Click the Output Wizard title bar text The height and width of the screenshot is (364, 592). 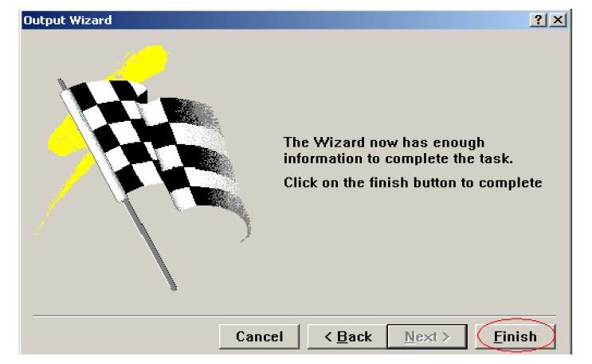tap(68, 20)
